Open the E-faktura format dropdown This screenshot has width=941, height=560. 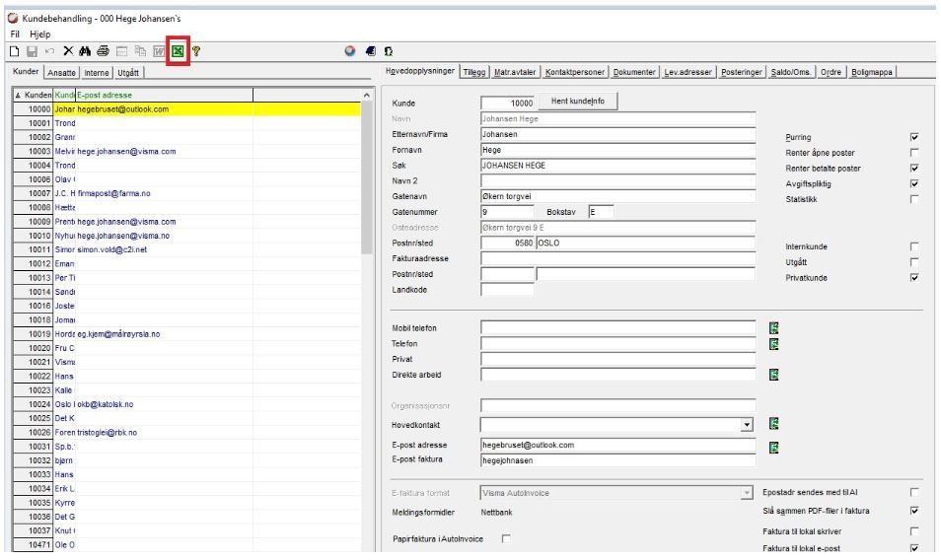tap(747, 493)
